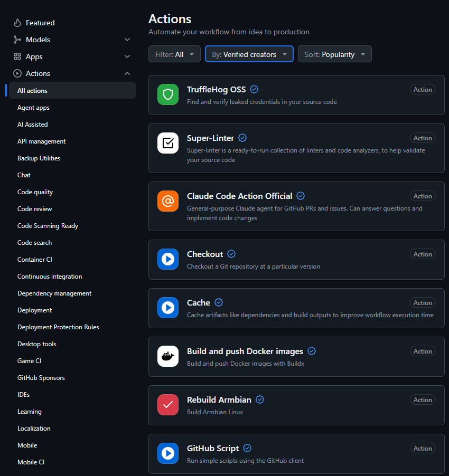Open the API management category
Viewport: 449px width, 476px height.
tap(41, 141)
